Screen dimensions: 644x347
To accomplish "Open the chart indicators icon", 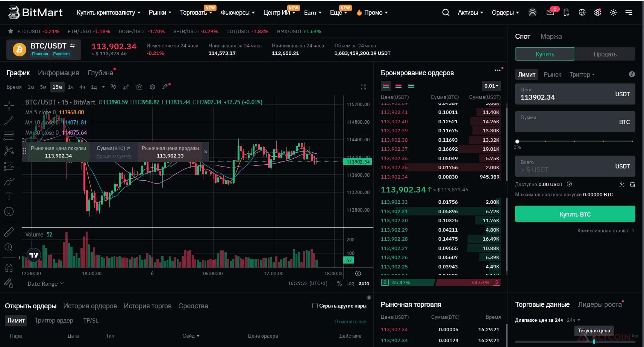I will [126, 87].
